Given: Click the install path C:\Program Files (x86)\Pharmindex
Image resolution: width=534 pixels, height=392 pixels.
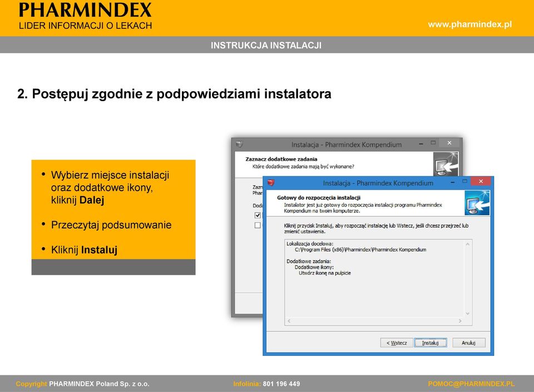Looking at the screenshot, I should pos(360,250).
